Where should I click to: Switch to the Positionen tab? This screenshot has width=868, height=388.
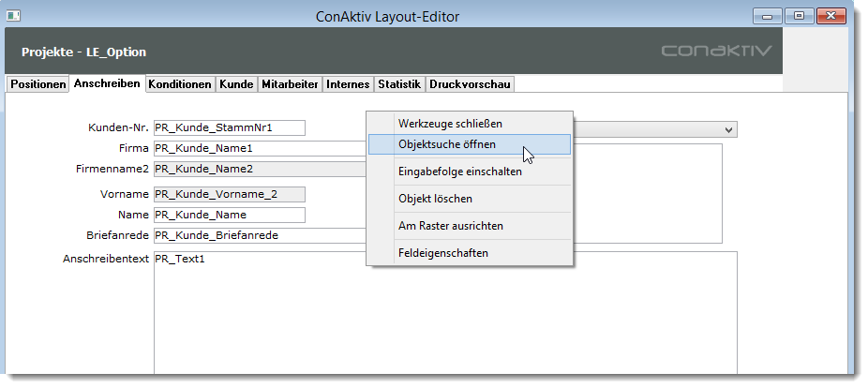tap(37, 84)
